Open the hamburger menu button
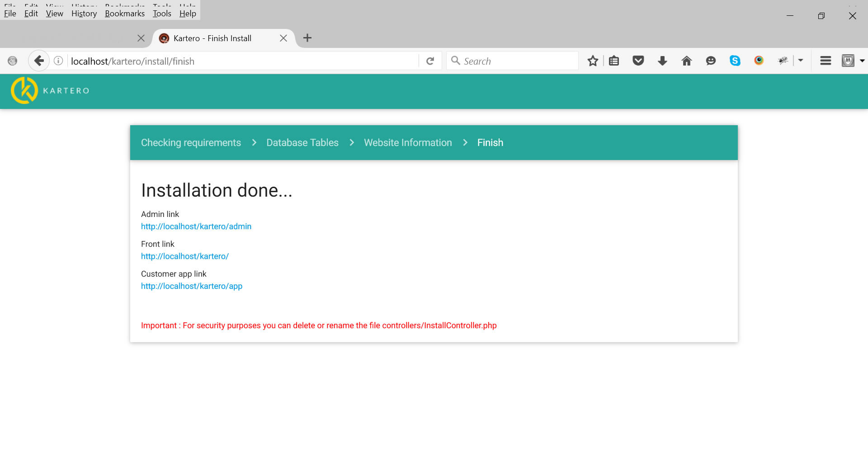This screenshot has height=457, width=868. pyautogui.click(x=826, y=61)
